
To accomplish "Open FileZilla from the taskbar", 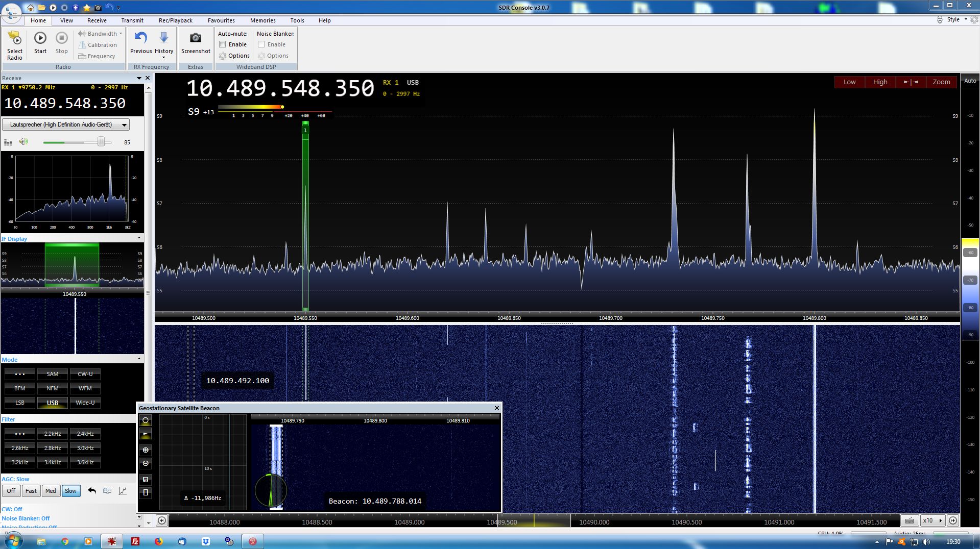I will point(135,541).
